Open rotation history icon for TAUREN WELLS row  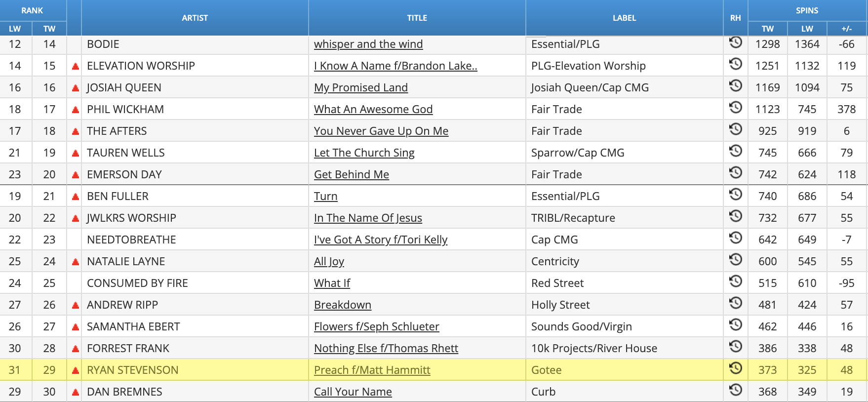(x=736, y=151)
